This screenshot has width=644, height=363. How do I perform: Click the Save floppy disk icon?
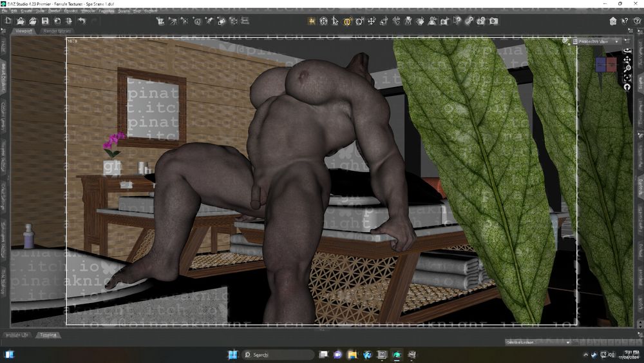tap(45, 21)
